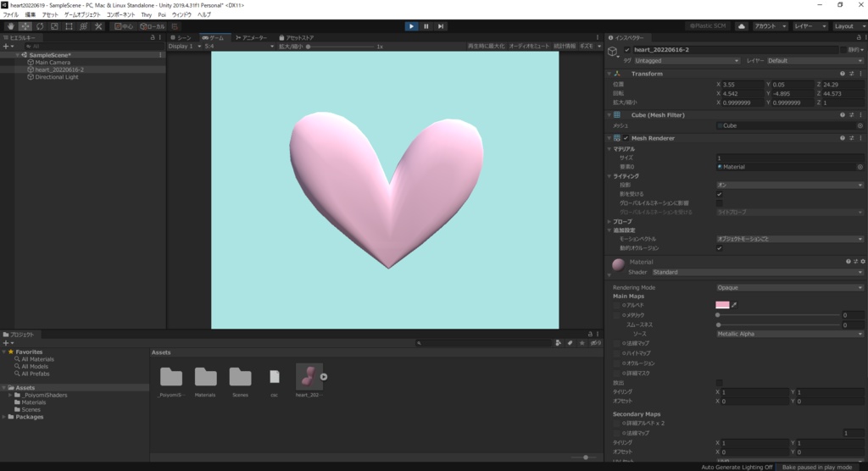The image size is (868, 471).
Task: Open the cloud services icon
Action: click(x=742, y=26)
